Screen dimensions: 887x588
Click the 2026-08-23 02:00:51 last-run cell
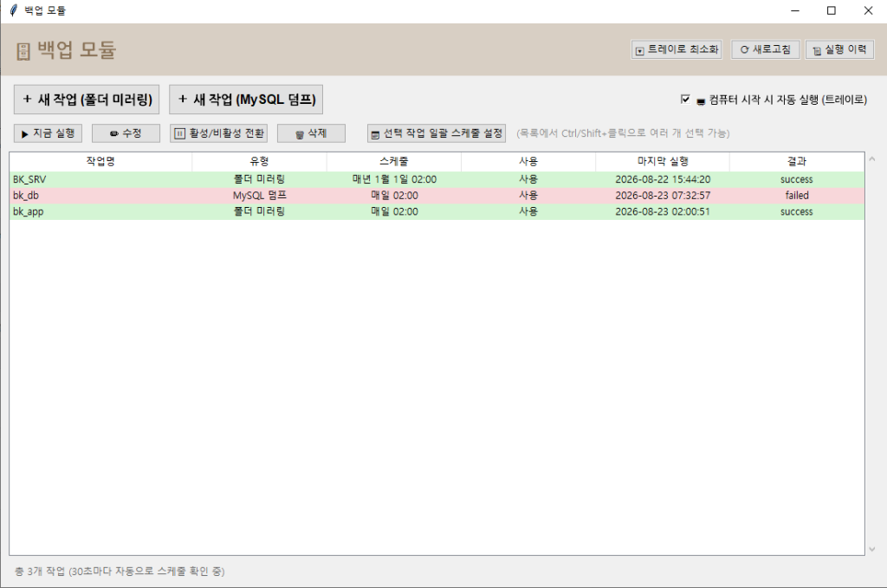pos(663,211)
